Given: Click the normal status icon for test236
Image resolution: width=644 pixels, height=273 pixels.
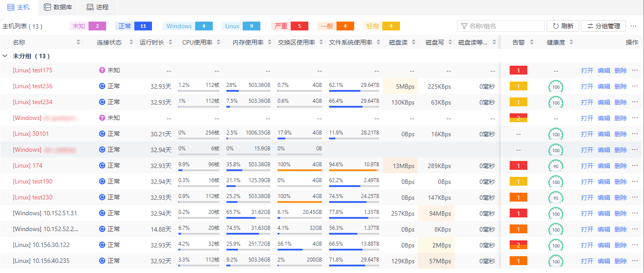Looking at the screenshot, I should 102,86.
